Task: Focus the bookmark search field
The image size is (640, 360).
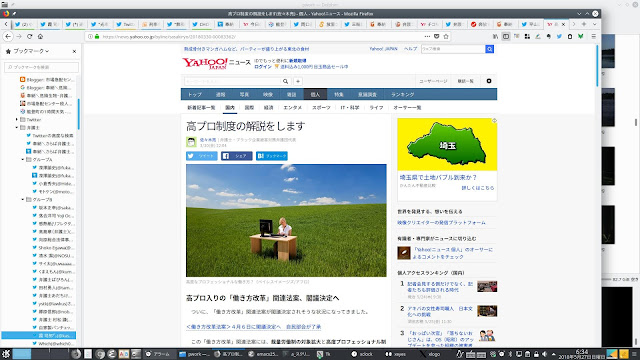Action: pos(42,67)
